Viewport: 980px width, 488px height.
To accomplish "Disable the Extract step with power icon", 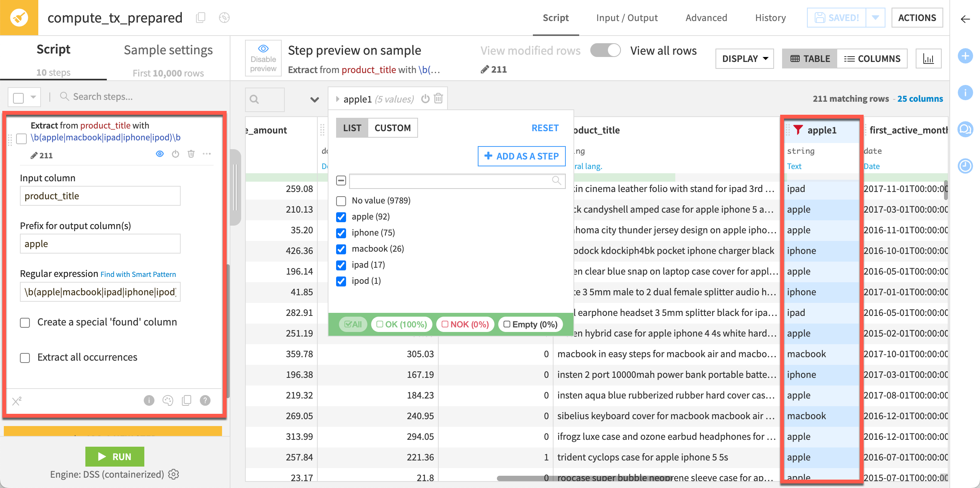I will pyautogui.click(x=175, y=154).
